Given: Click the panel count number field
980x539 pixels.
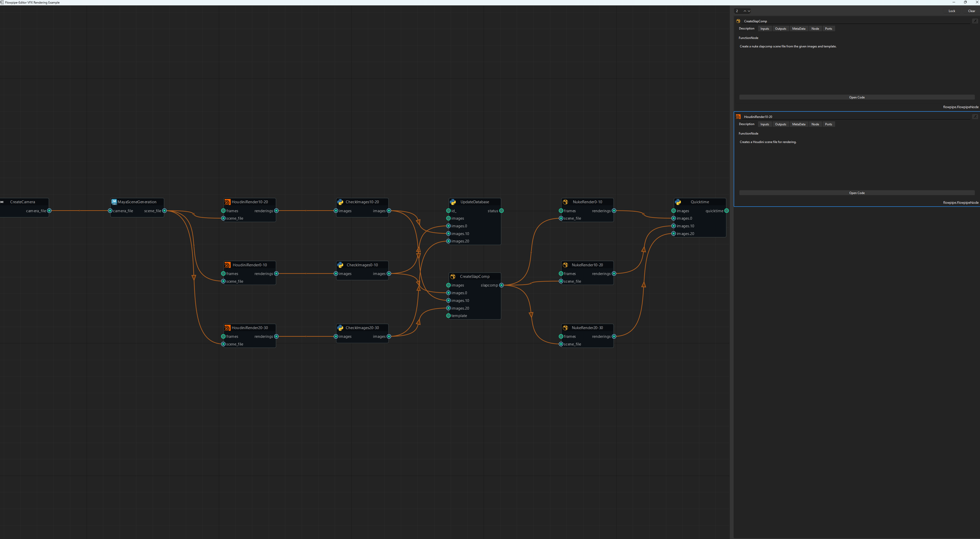Looking at the screenshot, I should tap(738, 11).
